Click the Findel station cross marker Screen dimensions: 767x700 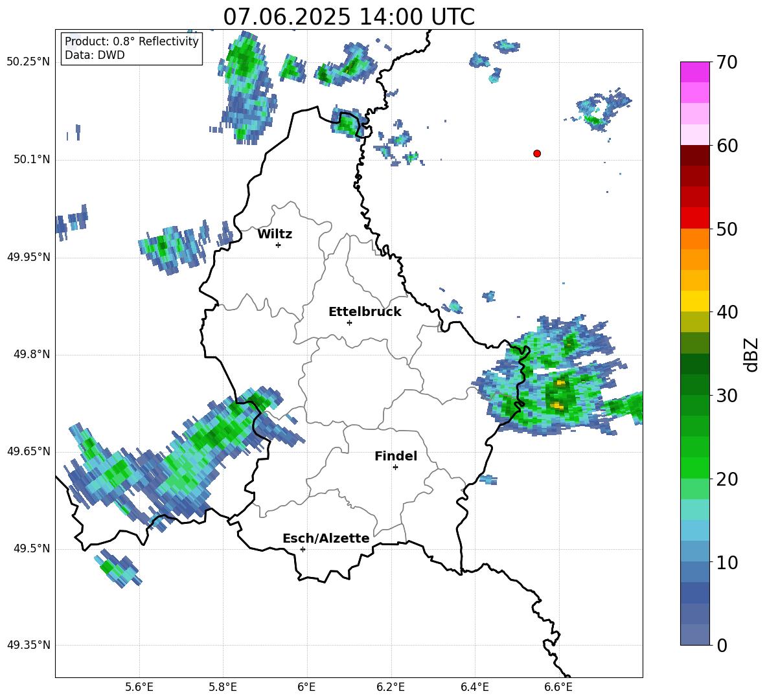[x=395, y=468]
